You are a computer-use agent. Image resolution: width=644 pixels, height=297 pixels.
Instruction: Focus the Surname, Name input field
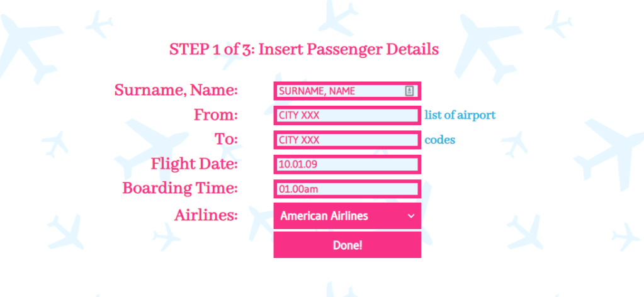click(x=340, y=91)
